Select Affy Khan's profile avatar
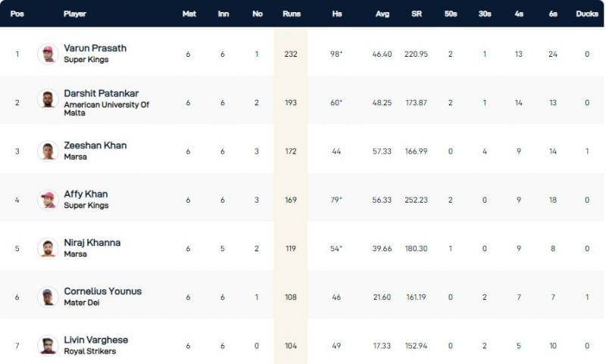The width and height of the screenshot is (606, 364). tap(48, 200)
